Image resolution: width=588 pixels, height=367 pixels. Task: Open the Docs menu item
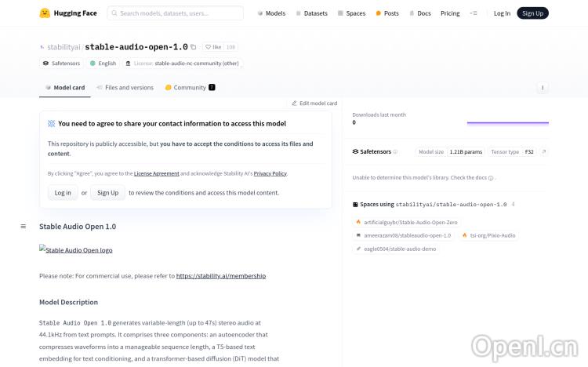pyautogui.click(x=420, y=13)
